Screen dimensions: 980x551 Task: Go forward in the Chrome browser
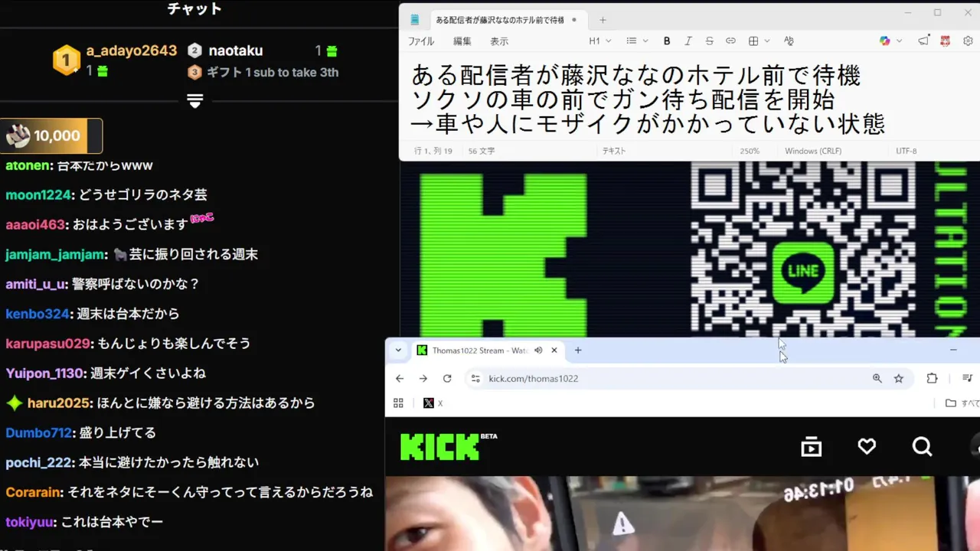click(x=423, y=378)
